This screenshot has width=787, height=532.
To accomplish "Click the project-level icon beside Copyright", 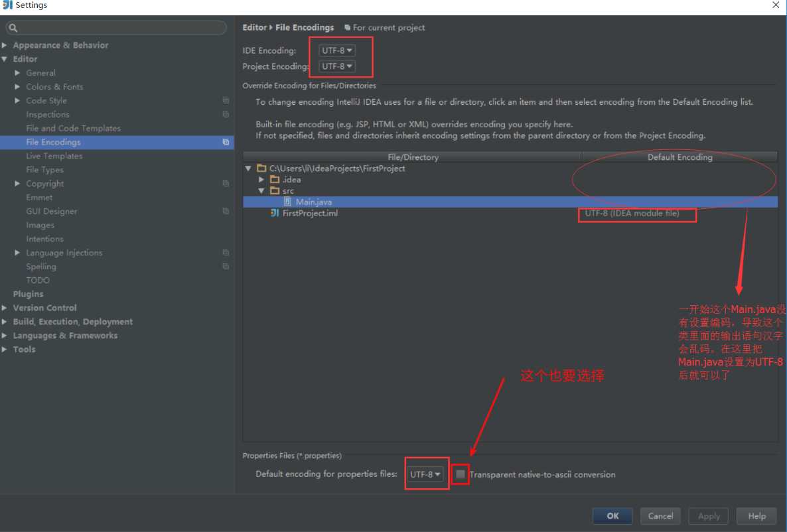I will tap(226, 184).
